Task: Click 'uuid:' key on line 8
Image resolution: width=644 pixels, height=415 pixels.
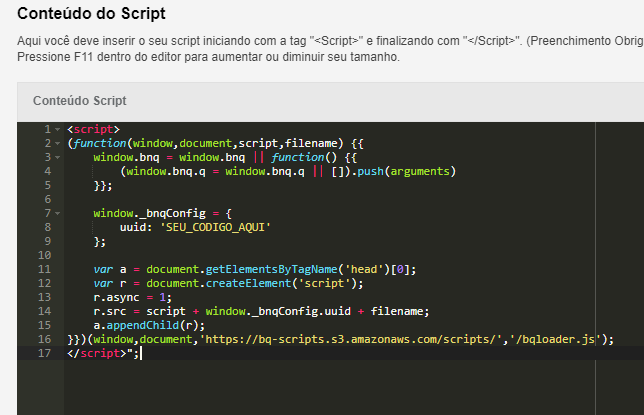Action: tap(136, 227)
